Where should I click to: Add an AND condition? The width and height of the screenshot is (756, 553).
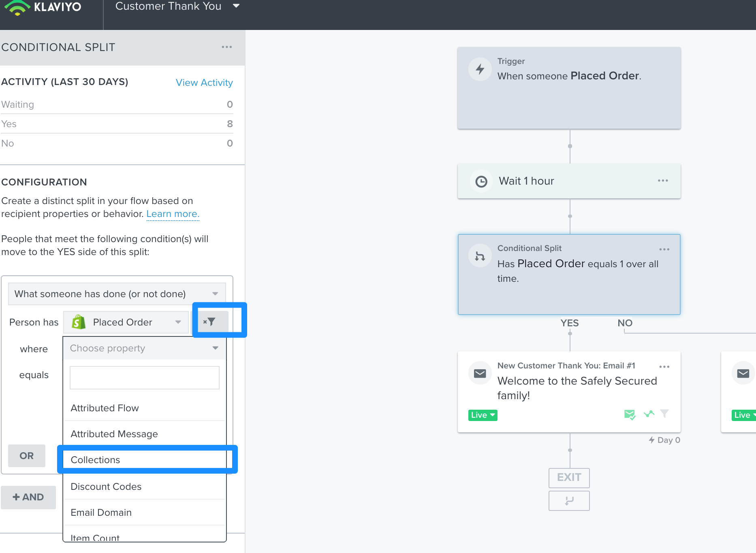coord(28,497)
